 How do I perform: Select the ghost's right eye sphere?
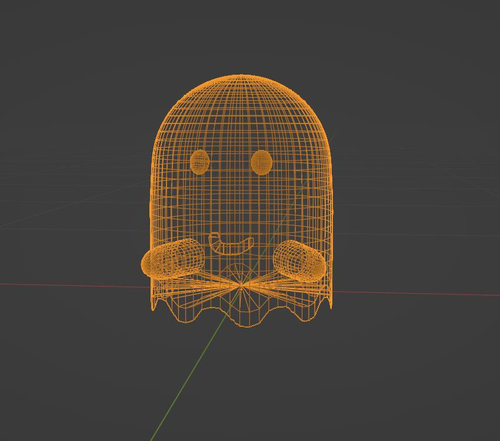coord(262,162)
